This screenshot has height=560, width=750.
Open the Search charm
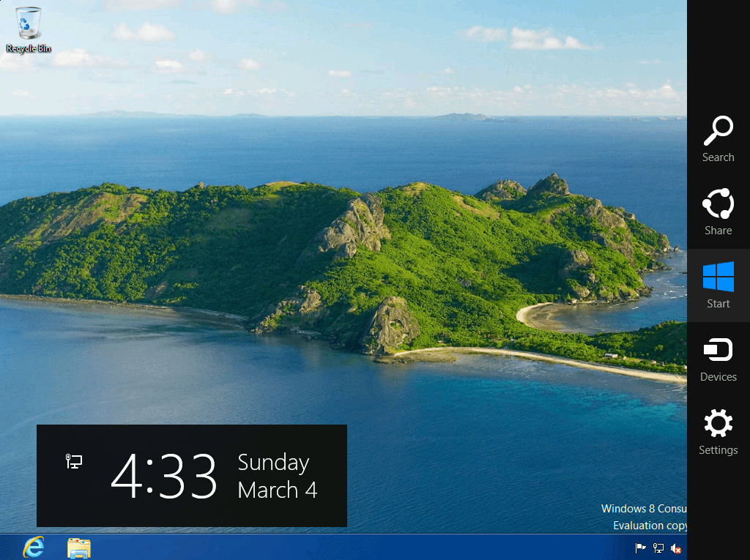coord(718,139)
